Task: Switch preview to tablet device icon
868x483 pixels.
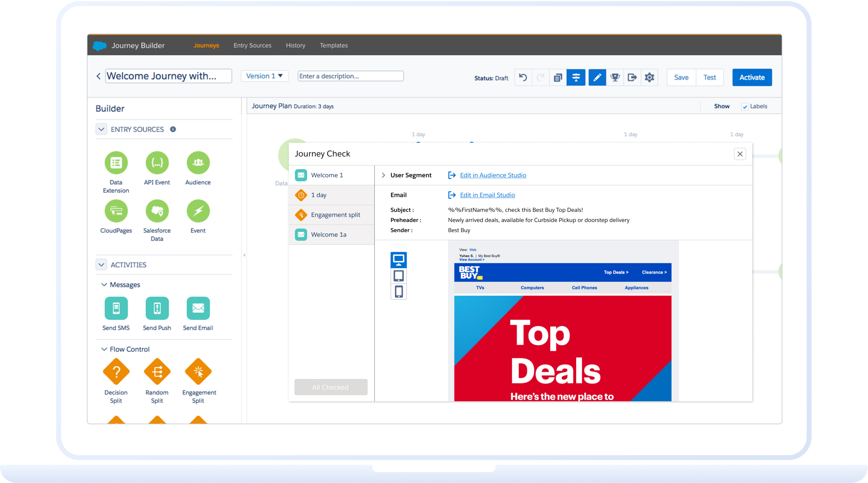Action: point(399,276)
